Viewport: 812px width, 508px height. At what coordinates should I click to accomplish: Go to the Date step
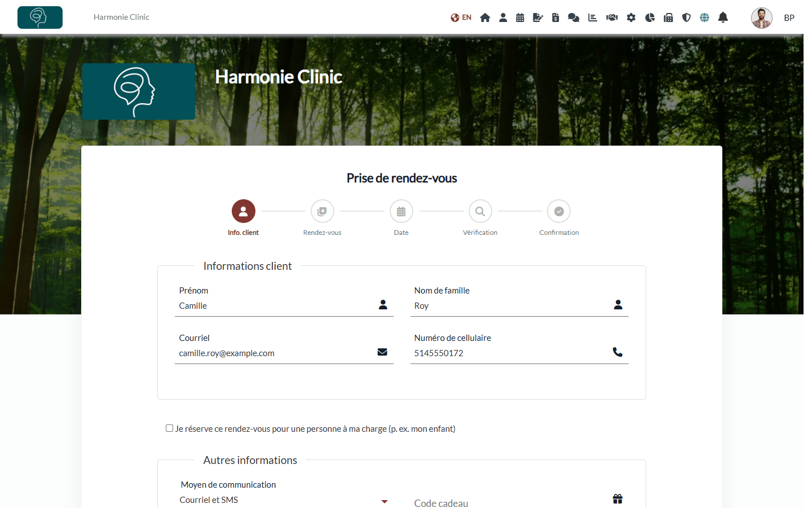coord(401,211)
